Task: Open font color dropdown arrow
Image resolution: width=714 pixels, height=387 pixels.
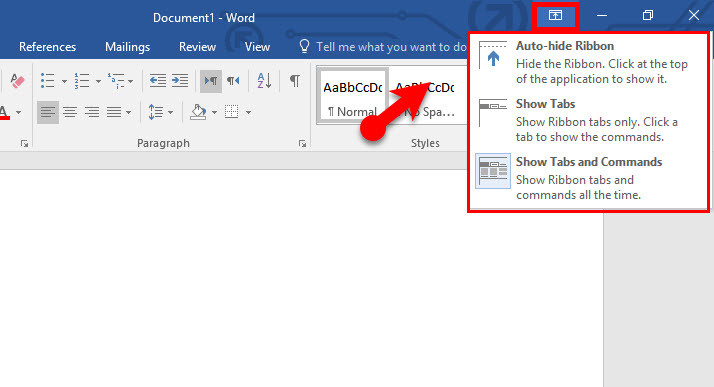Action: pos(19,112)
